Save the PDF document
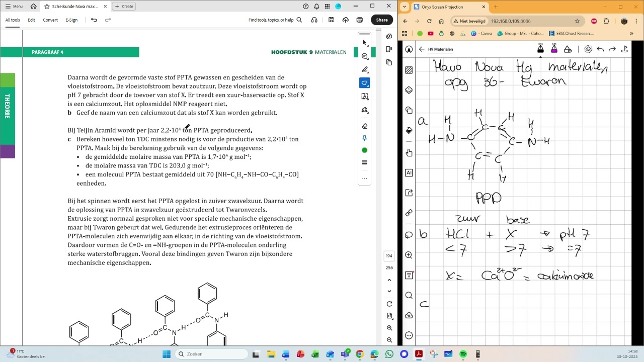 [331, 20]
